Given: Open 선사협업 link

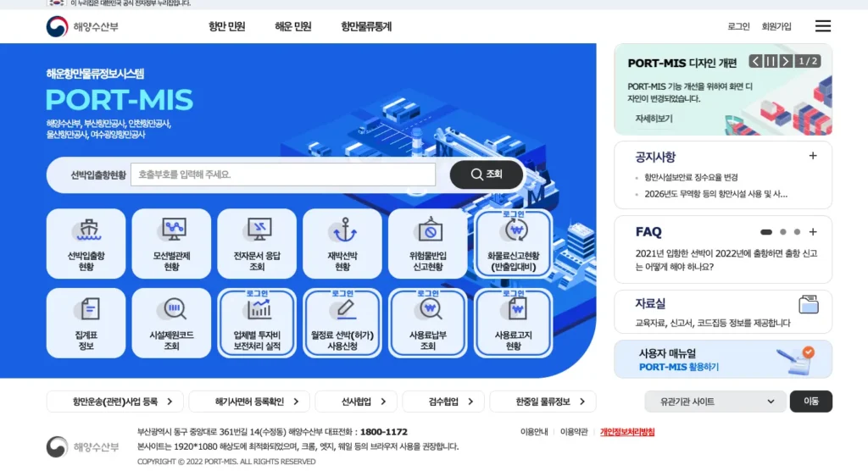Looking at the screenshot, I should tap(356, 402).
